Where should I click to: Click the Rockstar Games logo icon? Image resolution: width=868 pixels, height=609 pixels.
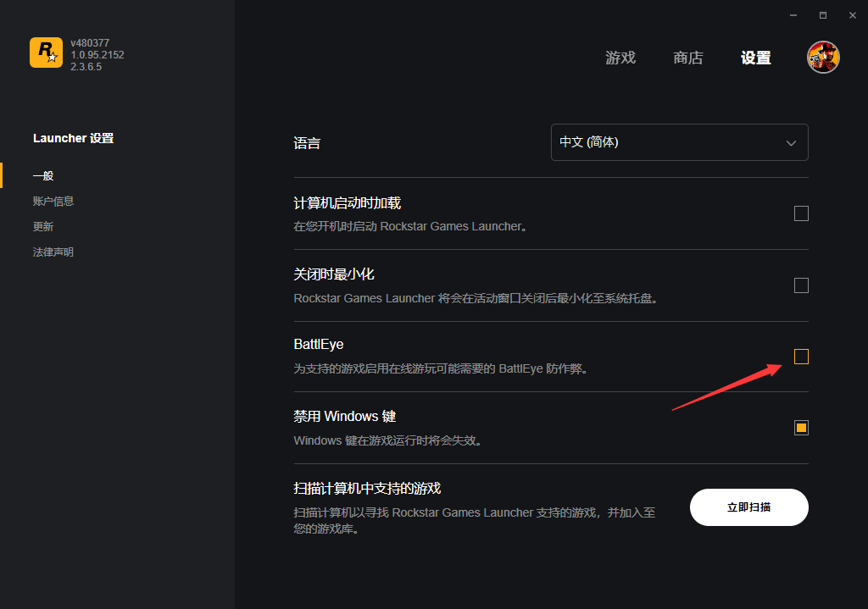46,53
